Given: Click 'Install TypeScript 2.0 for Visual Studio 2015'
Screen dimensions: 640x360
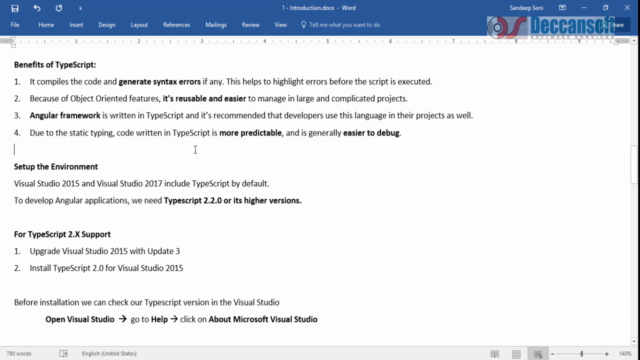Looking at the screenshot, I should click(106, 268).
